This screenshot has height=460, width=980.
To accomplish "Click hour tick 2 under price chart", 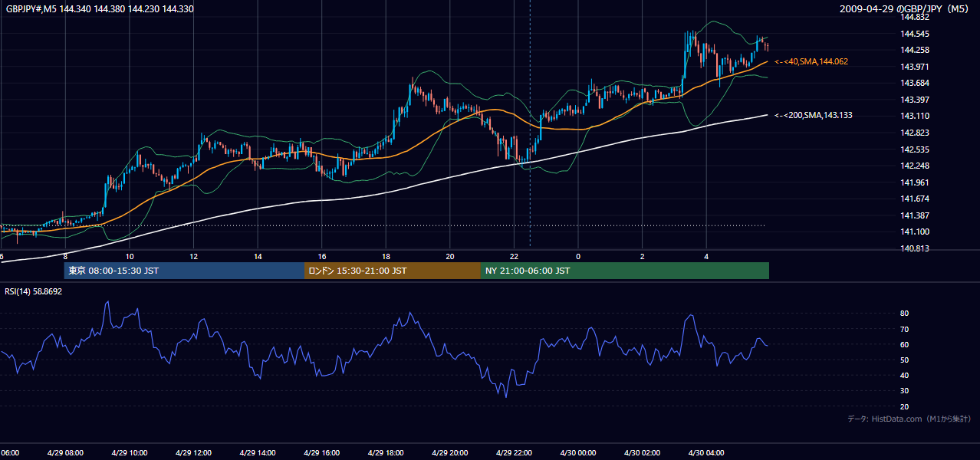I will tap(643, 256).
